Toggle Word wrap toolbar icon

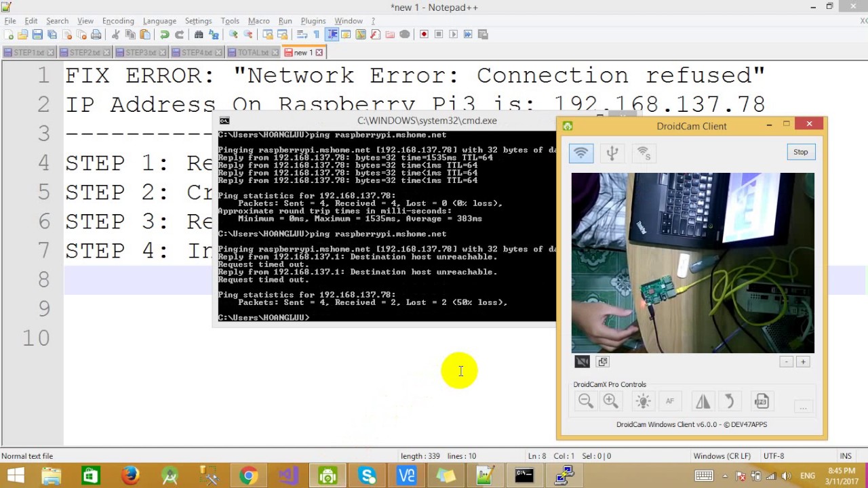coord(302,34)
